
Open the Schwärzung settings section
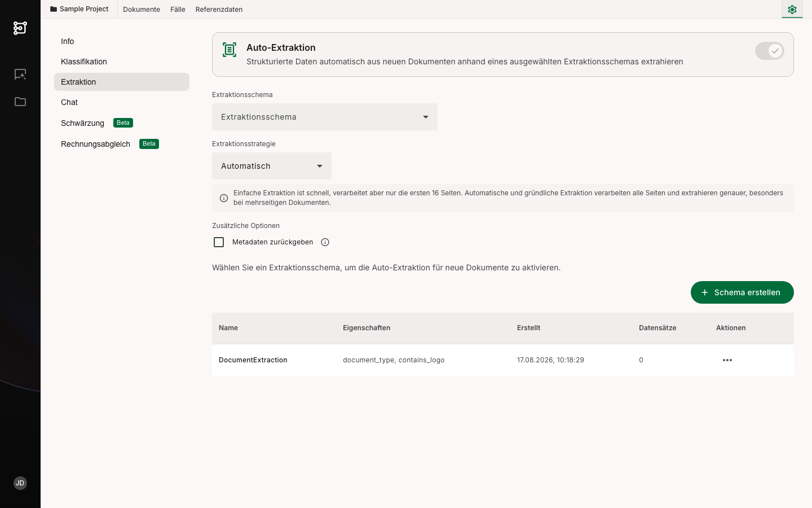coord(122,123)
